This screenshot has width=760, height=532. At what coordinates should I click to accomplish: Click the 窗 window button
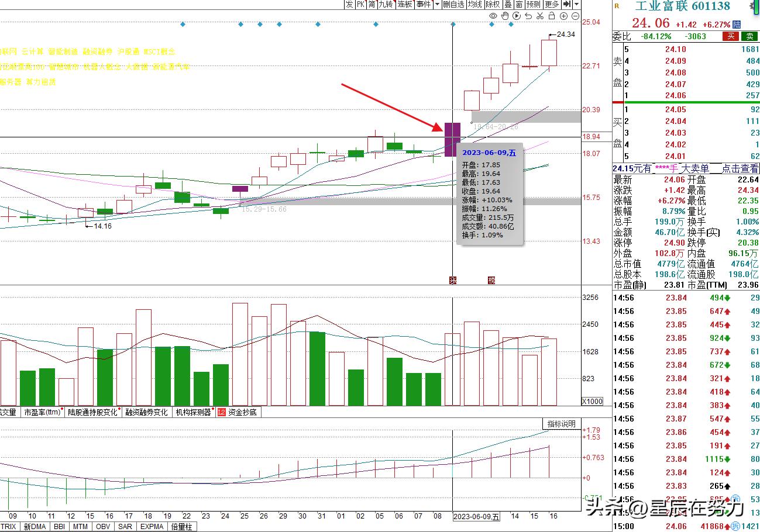tap(519, 5)
